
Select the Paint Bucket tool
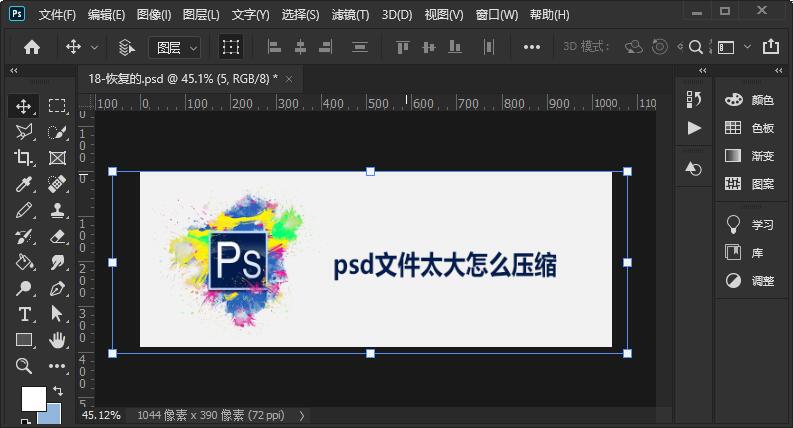pyautogui.click(x=23, y=262)
